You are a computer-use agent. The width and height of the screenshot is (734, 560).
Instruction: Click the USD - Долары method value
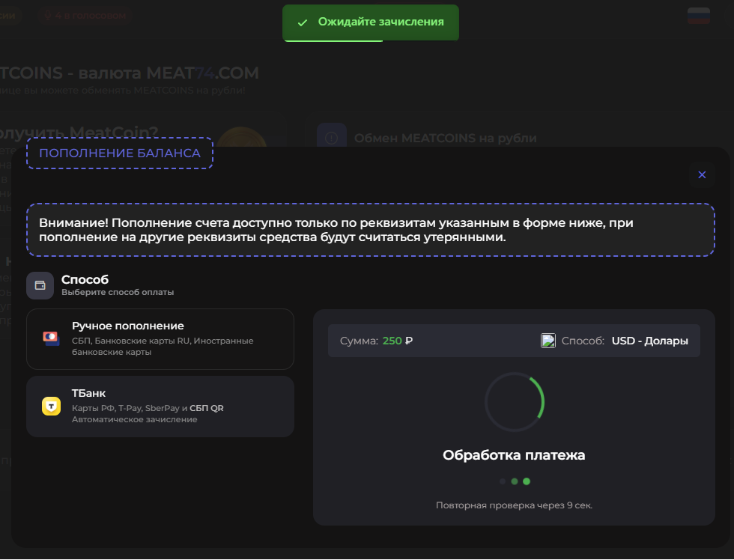[x=650, y=341]
